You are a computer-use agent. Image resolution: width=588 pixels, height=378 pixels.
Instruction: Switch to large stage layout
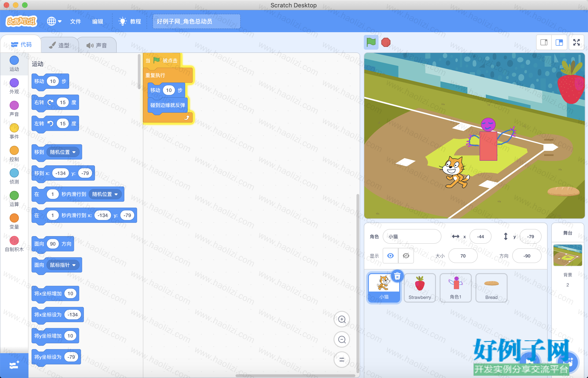(x=559, y=43)
